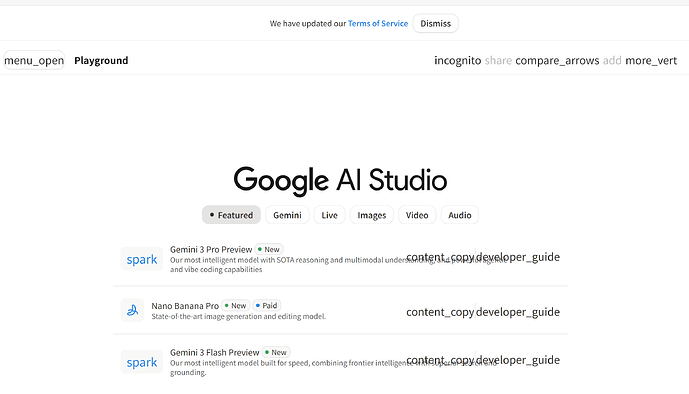Image resolution: width=689 pixels, height=394 pixels.
Task: Copy model ID for Gemini 3 Pro Preview
Action: click(x=440, y=257)
